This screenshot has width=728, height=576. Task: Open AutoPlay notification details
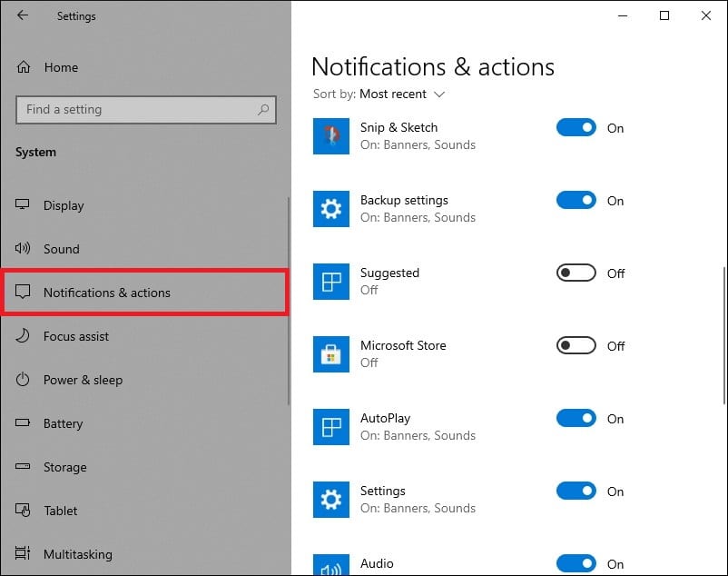pos(418,426)
